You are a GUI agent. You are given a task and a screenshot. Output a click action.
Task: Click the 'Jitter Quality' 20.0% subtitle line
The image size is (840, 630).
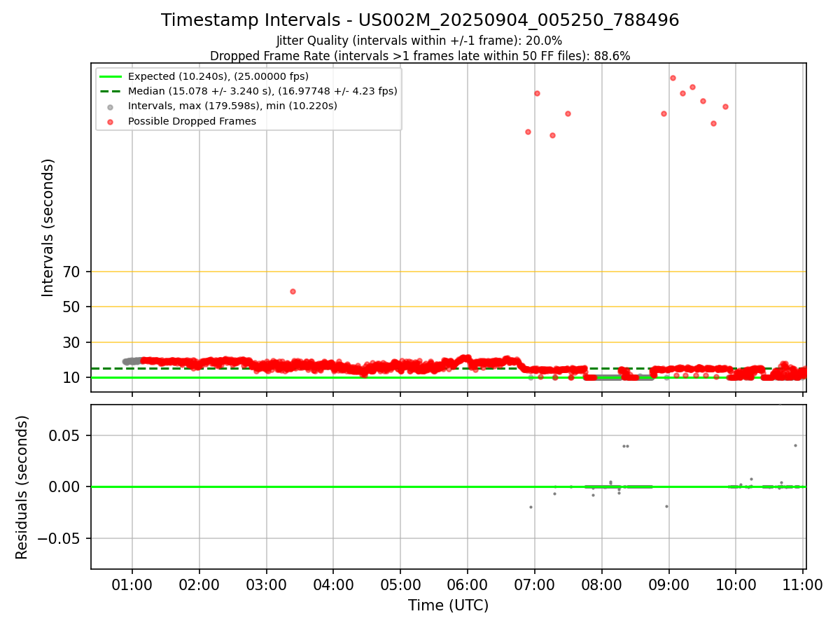(419, 41)
